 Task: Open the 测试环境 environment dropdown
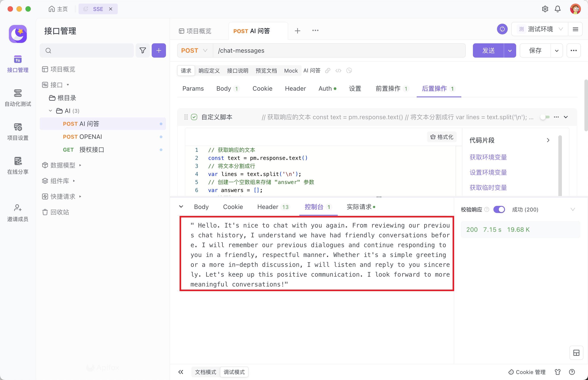coord(540,29)
